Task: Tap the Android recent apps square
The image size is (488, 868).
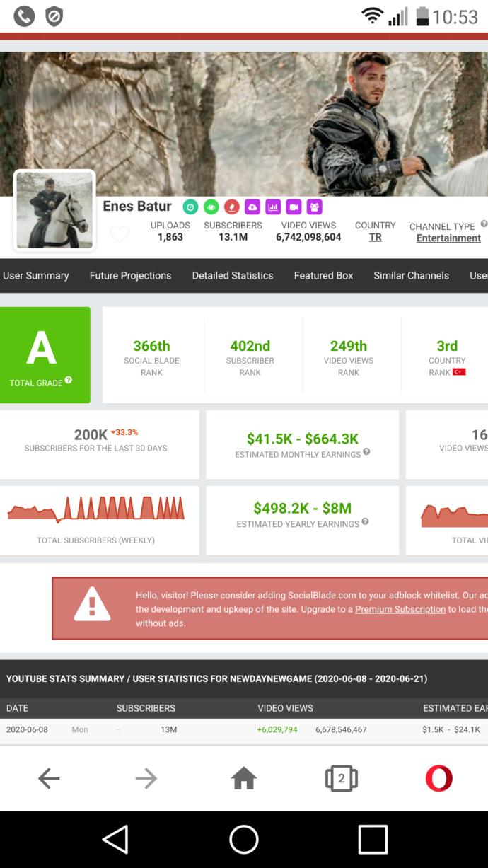Action: coord(373,840)
